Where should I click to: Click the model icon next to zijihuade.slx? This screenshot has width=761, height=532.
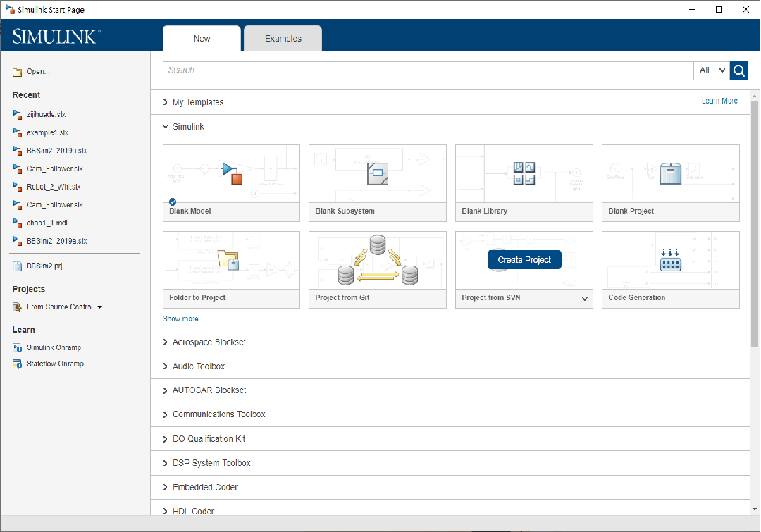[18, 115]
